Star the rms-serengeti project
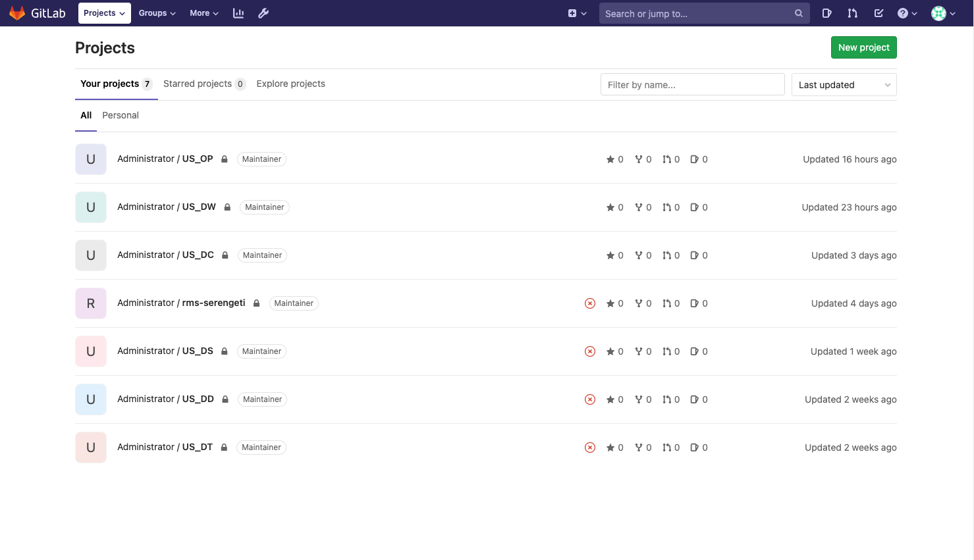 pos(610,303)
